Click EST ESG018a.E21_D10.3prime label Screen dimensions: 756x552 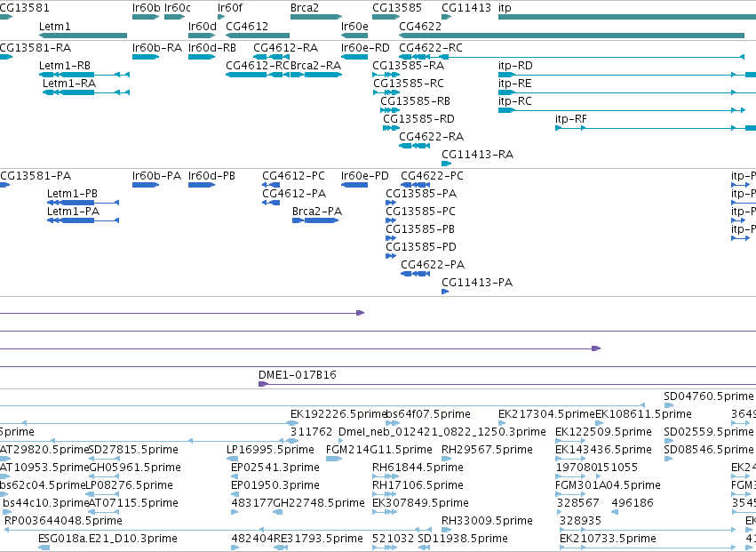point(107,539)
